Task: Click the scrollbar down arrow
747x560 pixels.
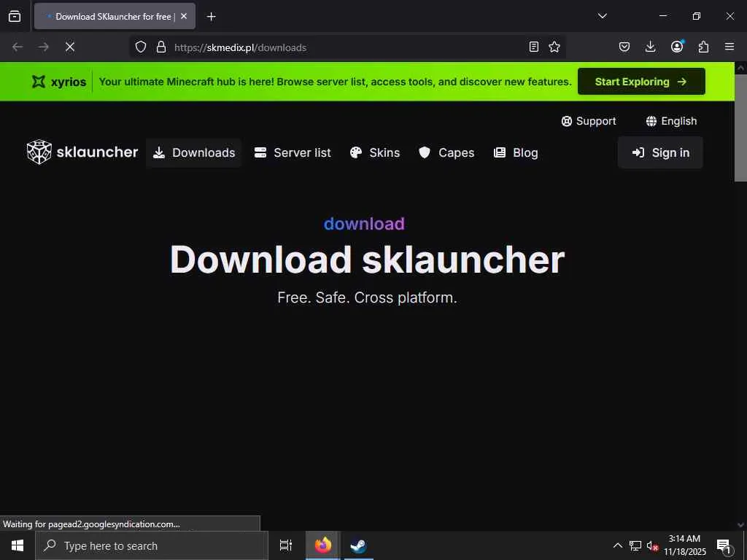Action: click(740, 525)
